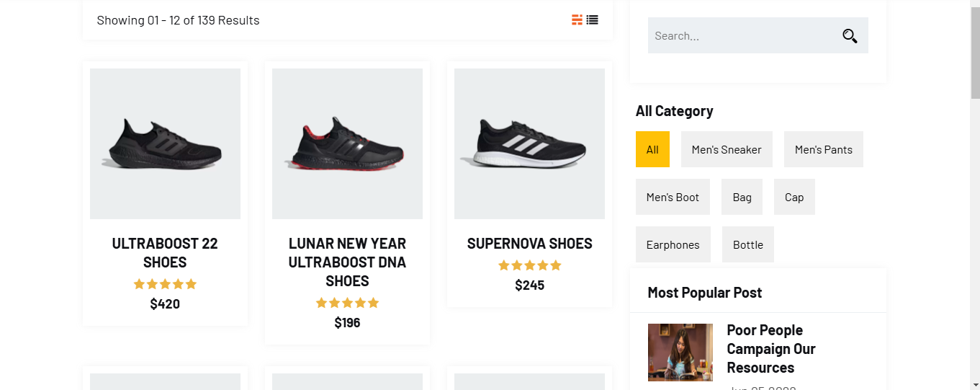
Task: View the Supernova Shoes product photo
Action: pos(529,143)
